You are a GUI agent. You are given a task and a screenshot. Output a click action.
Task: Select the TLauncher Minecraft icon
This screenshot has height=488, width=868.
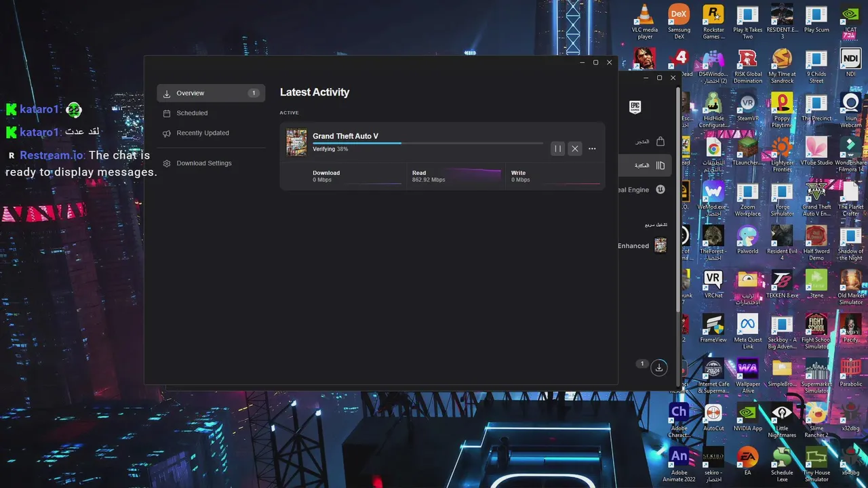click(x=747, y=151)
